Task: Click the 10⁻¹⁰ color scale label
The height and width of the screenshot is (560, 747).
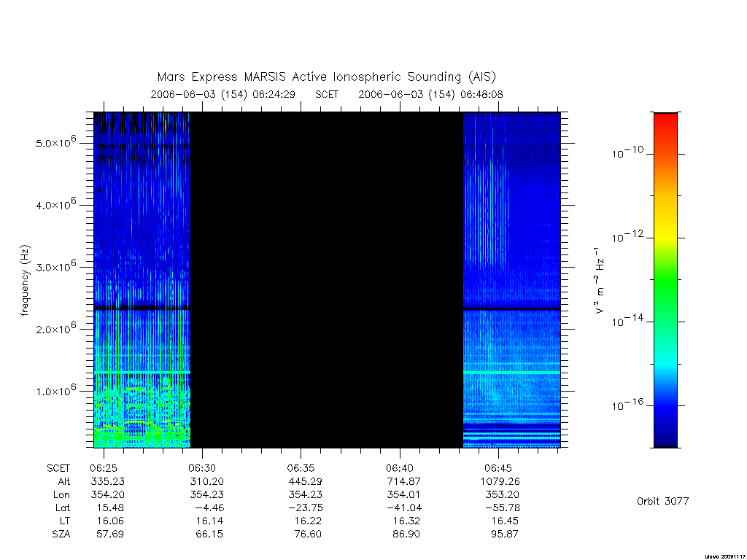Action: (x=627, y=153)
